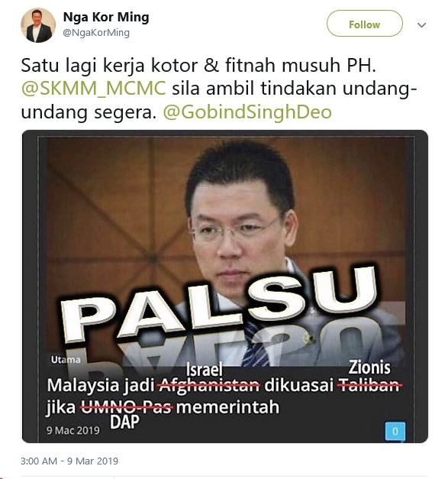The width and height of the screenshot is (448, 479).
Task: Click the Follow button
Action: click(364, 24)
